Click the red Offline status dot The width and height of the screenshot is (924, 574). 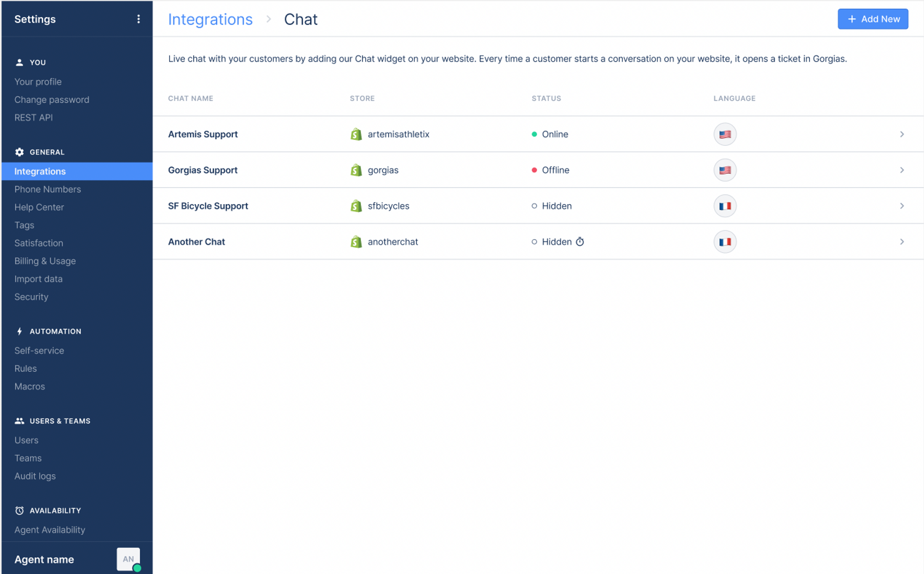click(x=534, y=170)
